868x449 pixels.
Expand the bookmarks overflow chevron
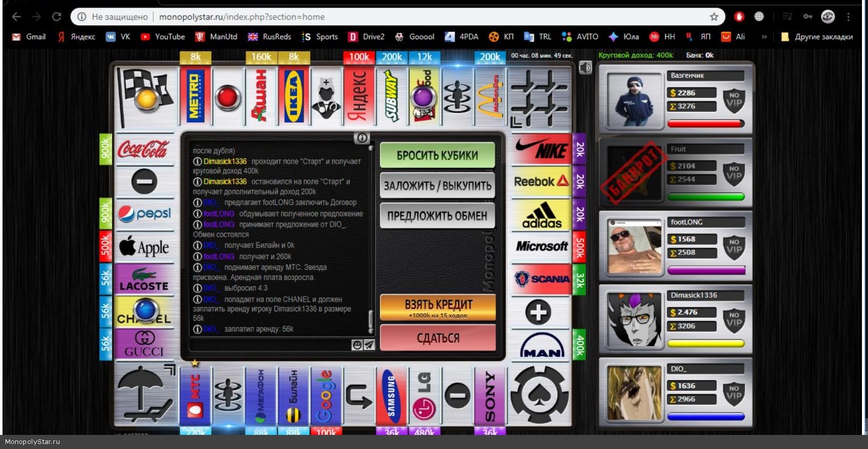764,37
